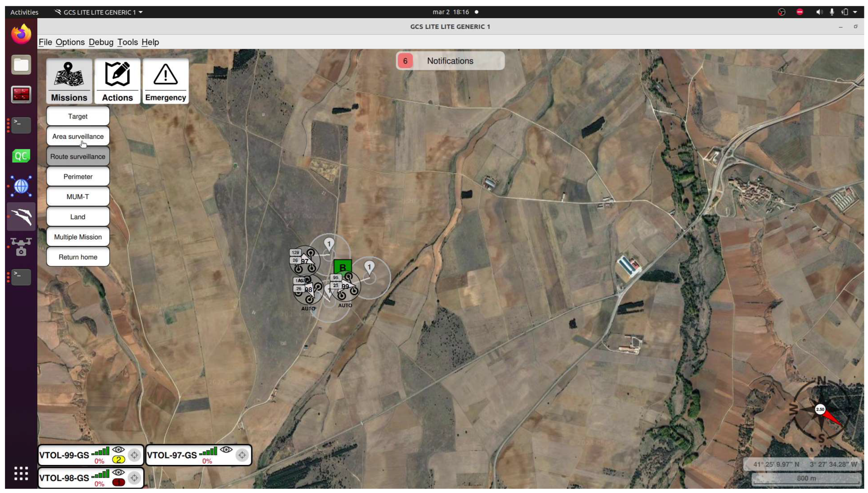Toggle visibility eye for VTOL-97-GS

click(226, 449)
